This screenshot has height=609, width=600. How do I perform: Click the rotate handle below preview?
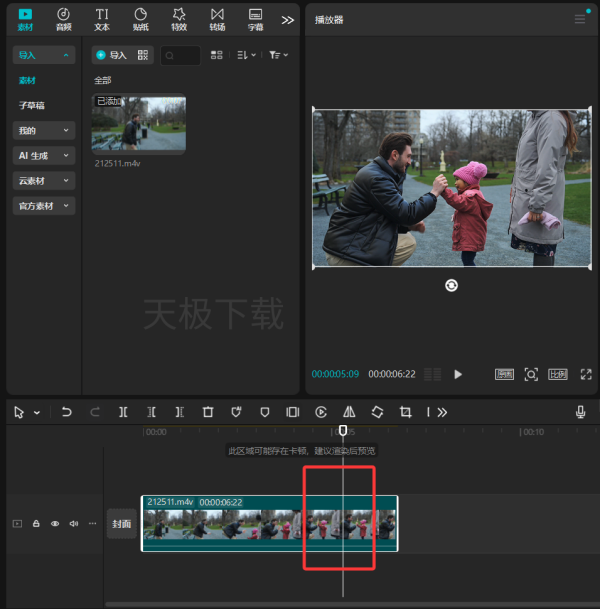pyautogui.click(x=451, y=285)
